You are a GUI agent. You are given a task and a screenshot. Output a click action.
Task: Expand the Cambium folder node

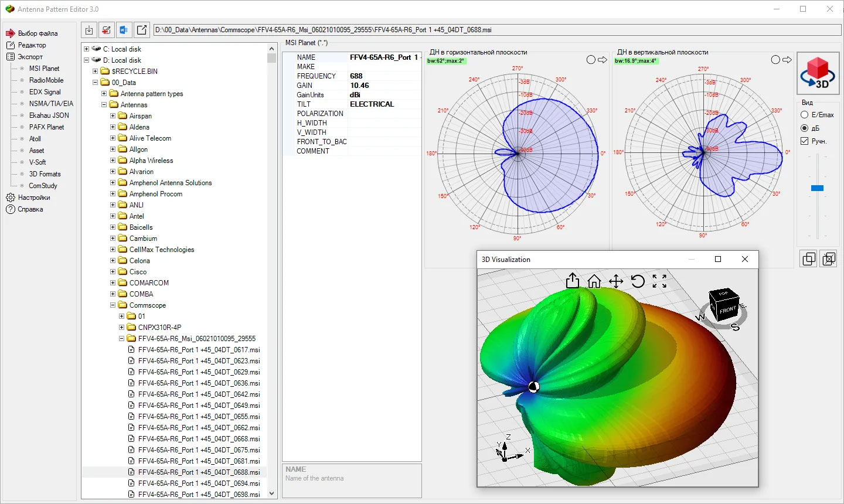point(113,239)
